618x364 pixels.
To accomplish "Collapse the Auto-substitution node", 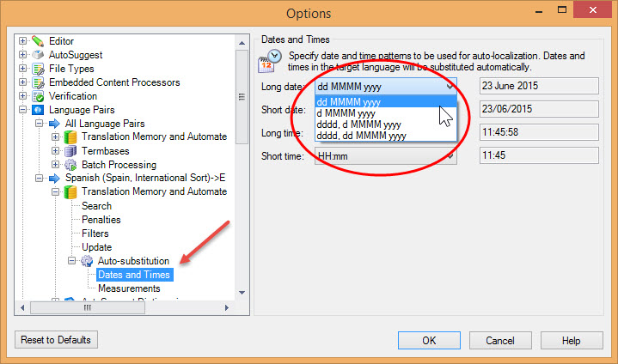I will tap(72, 261).
